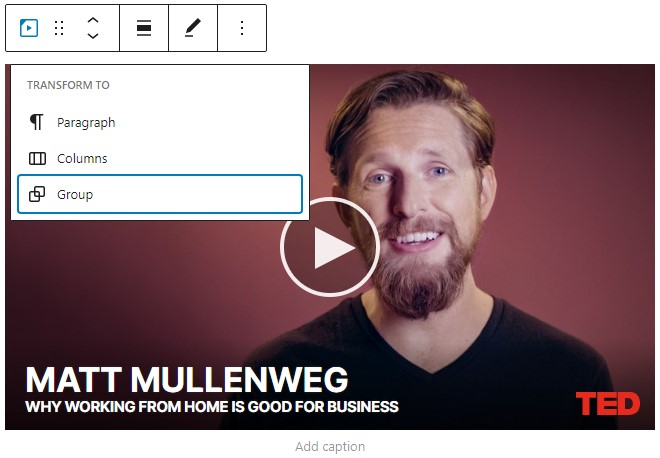The image size is (660, 458).
Task: Move block up with the up chevron
Action: tap(93, 20)
